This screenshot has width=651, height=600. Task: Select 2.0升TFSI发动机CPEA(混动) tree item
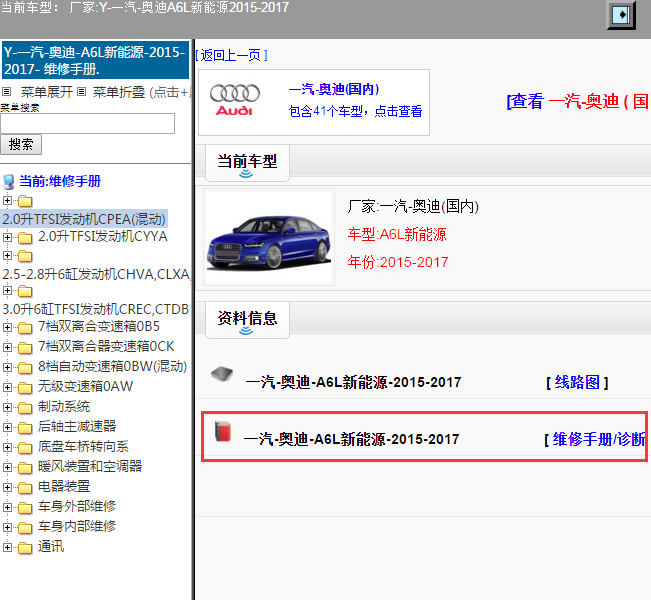(x=84, y=219)
